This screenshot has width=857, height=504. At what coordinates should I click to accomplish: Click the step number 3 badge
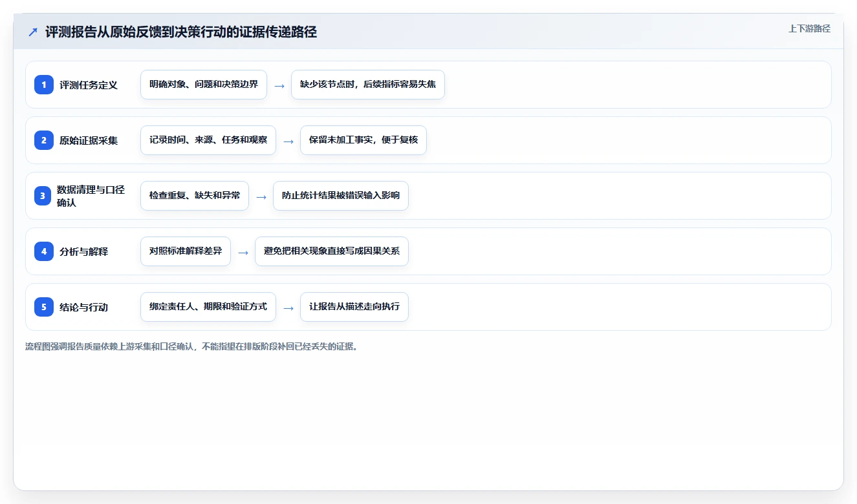(43, 196)
